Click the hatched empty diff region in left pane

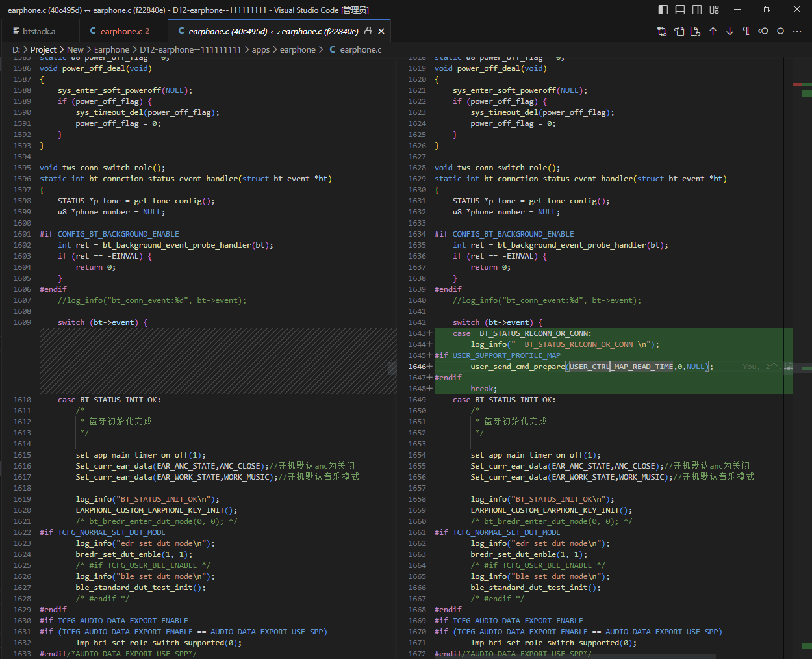click(218, 361)
